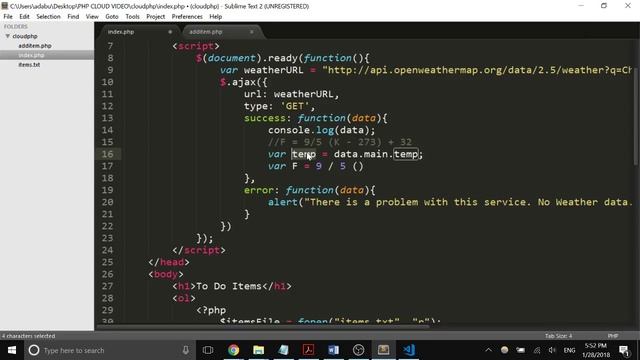Click the openweathermap URL string

[477, 70]
